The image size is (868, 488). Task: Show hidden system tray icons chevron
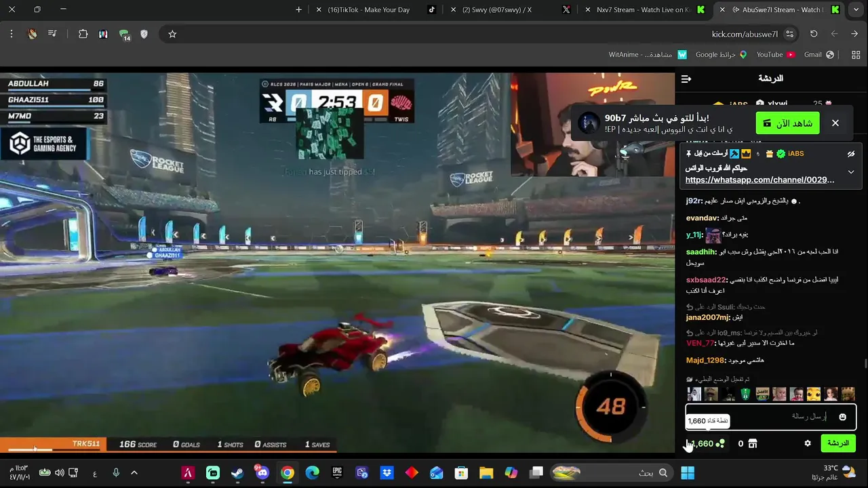(x=134, y=472)
